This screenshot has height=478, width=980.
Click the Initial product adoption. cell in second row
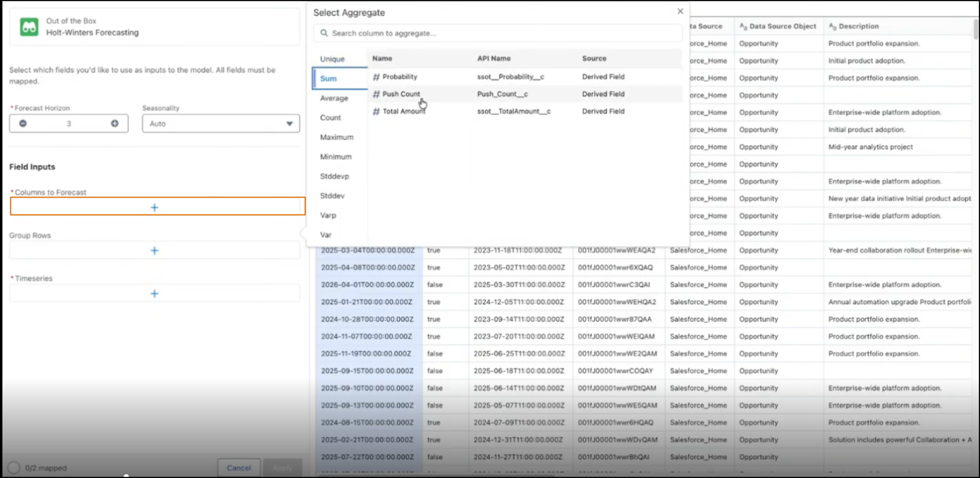click(x=866, y=60)
